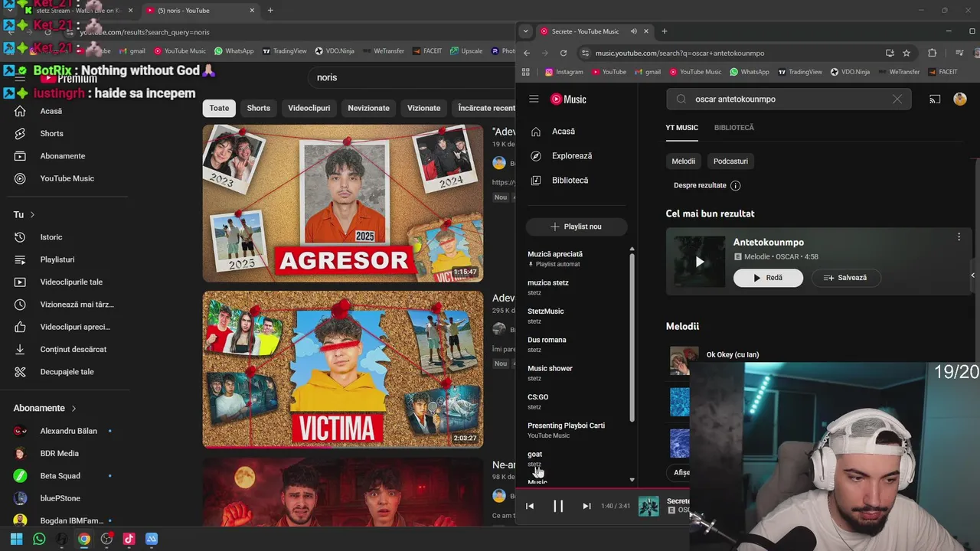Viewport: 980px width, 551px height.
Task: Click the oscar antetokounmpo search field
Action: point(789,99)
